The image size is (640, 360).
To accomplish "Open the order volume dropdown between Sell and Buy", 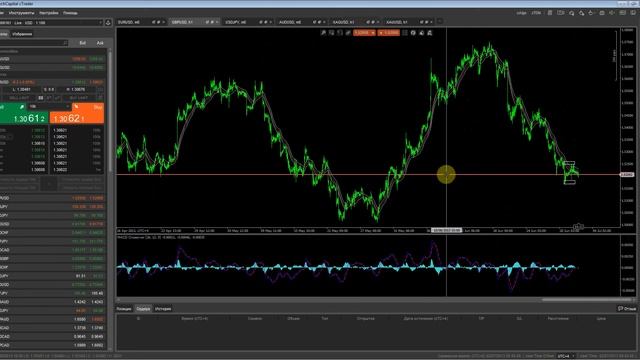I will click(x=49, y=107).
